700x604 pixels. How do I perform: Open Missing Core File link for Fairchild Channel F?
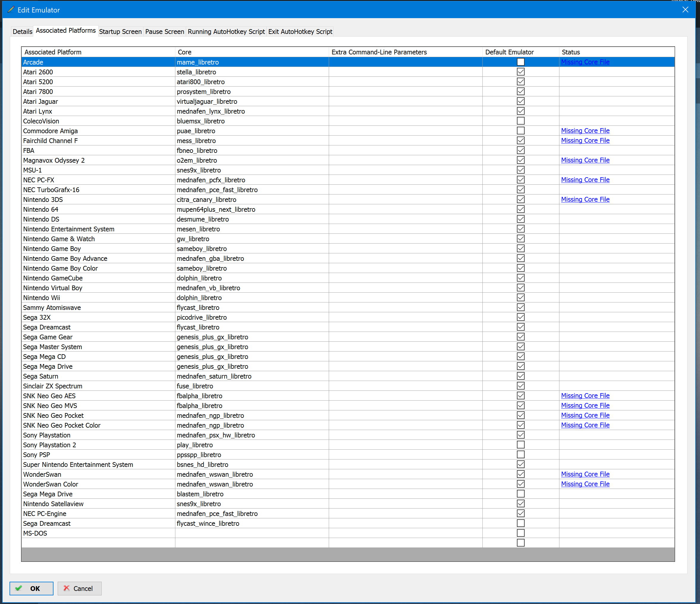coord(585,140)
